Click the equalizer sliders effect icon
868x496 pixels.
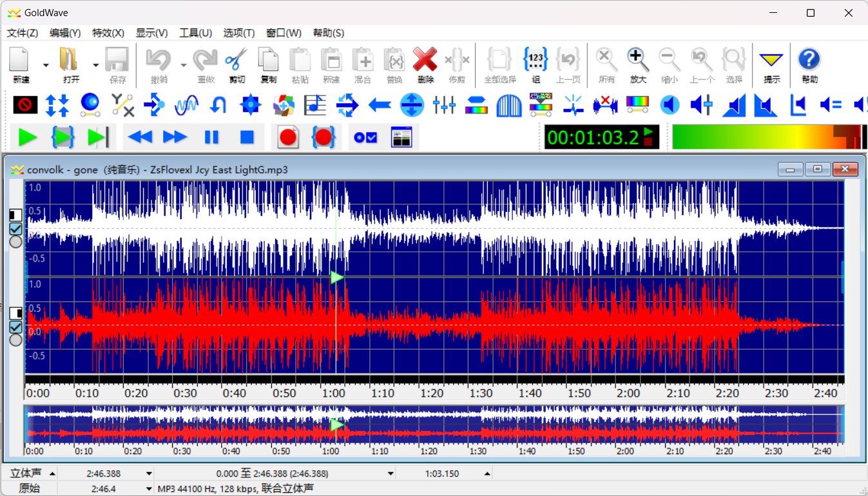(444, 104)
